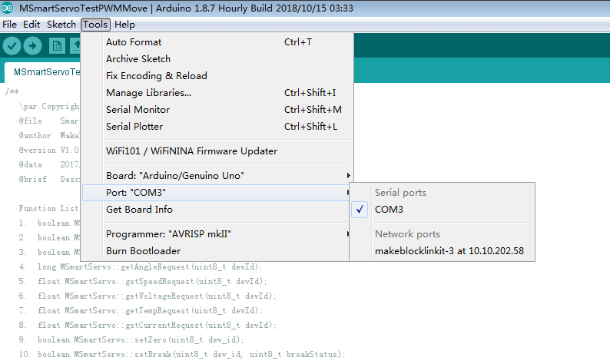Click the Verify checkmark toolbar icon
The height and width of the screenshot is (364, 610).
click(x=12, y=46)
